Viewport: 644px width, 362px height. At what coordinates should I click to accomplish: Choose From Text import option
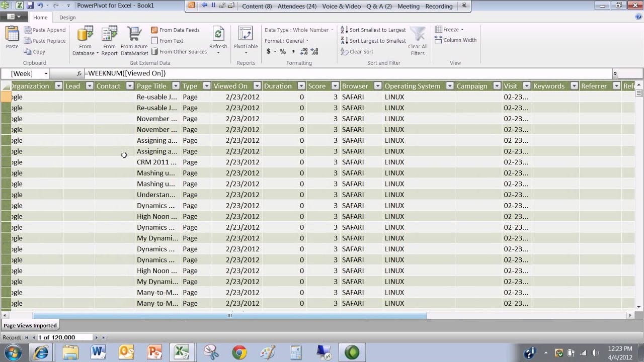167,41
